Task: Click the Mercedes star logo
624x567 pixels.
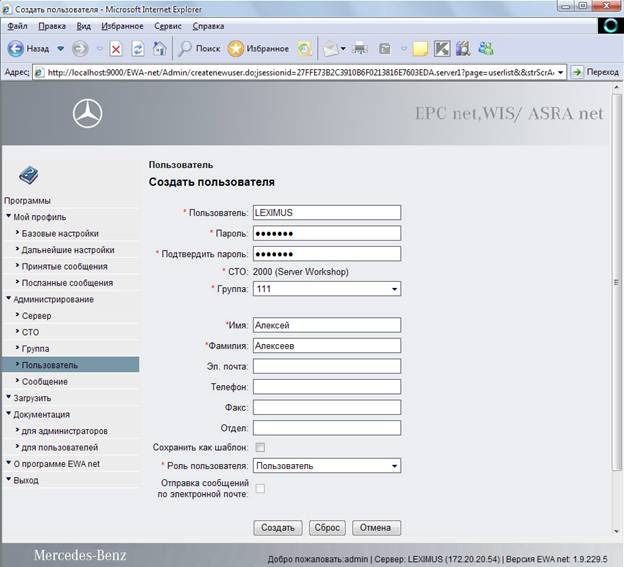Action: [x=88, y=114]
